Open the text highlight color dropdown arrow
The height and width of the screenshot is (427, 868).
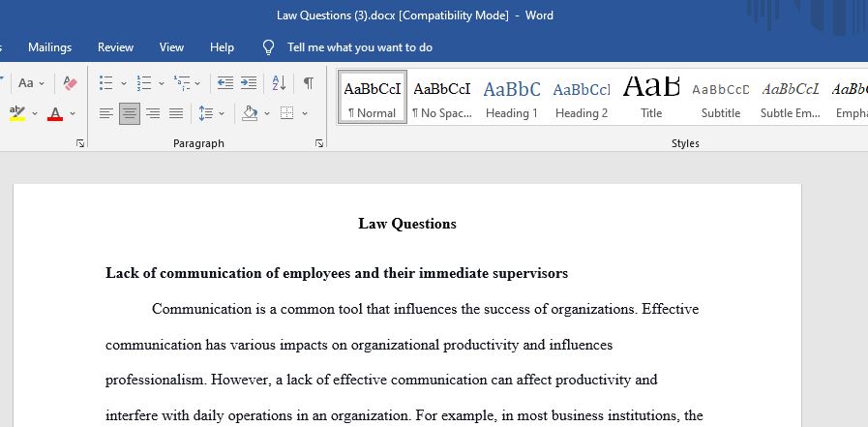click(34, 113)
